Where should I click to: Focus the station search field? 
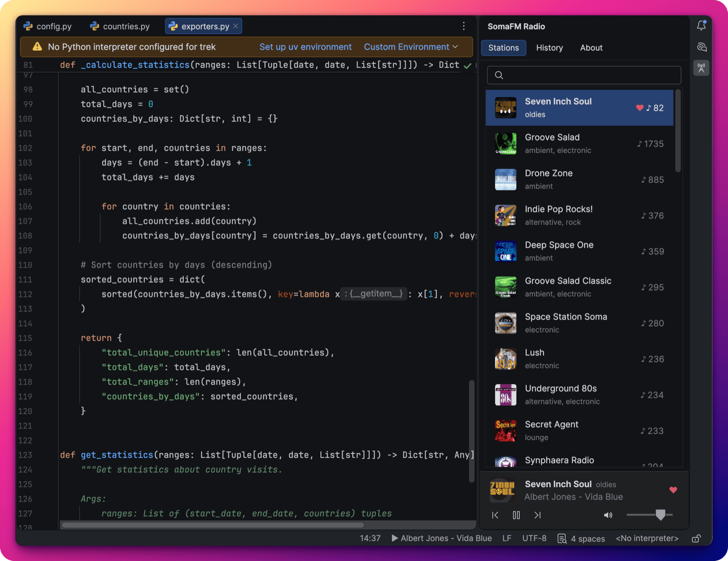(x=584, y=75)
